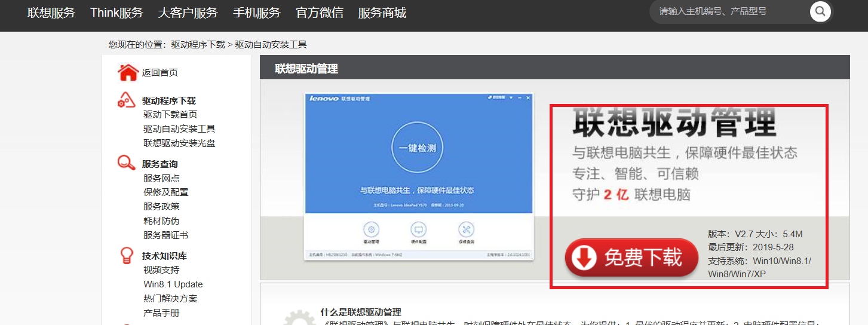The height and width of the screenshot is (325, 868).
Task: Open the 大客户服务 top menu
Action: click(188, 13)
